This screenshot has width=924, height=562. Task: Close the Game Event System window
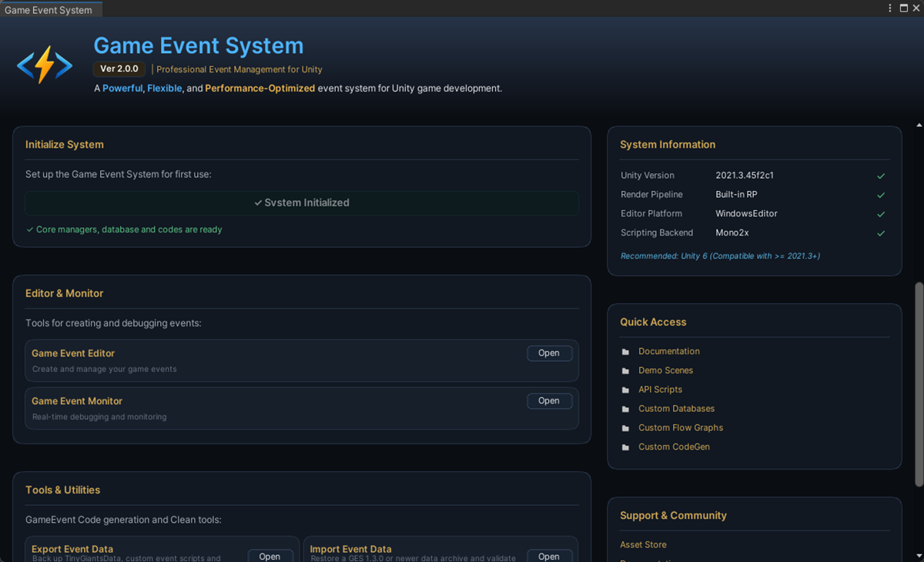[x=916, y=8]
